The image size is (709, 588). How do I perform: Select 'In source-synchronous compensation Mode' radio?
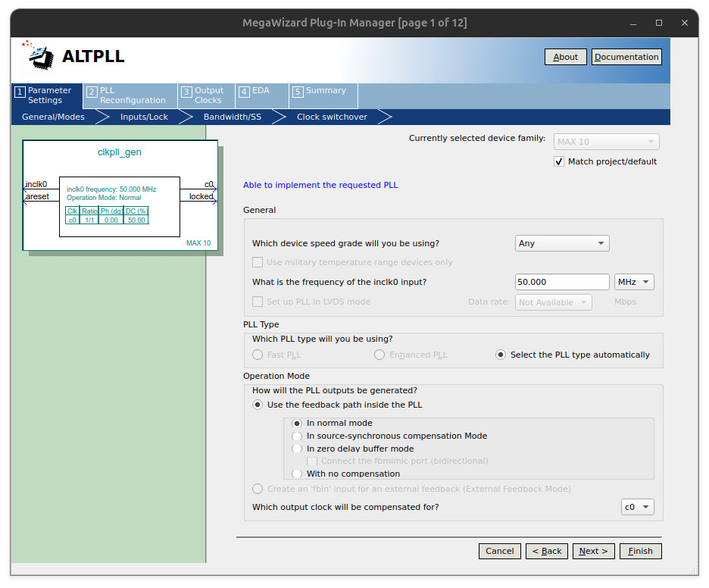pyautogui.click(x=297, y=436)
